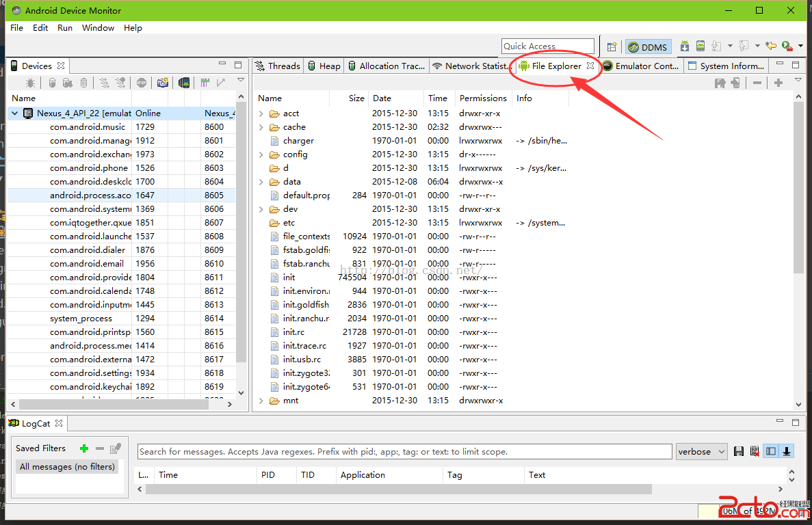Select the init.rc file
The width and height of the screenshot is (812, 525).
point(293,332)
